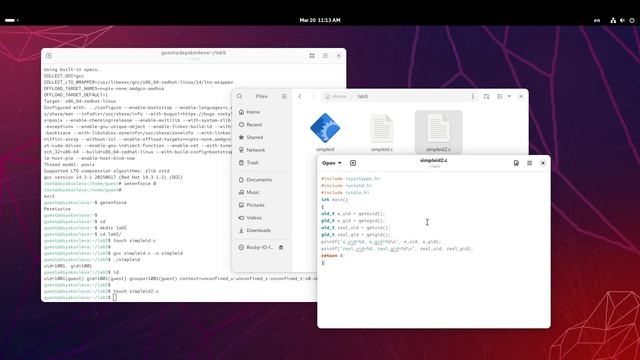Click the power icon in the top bar
The height and width of the screenshot is (360, 640).
point(632,20)
